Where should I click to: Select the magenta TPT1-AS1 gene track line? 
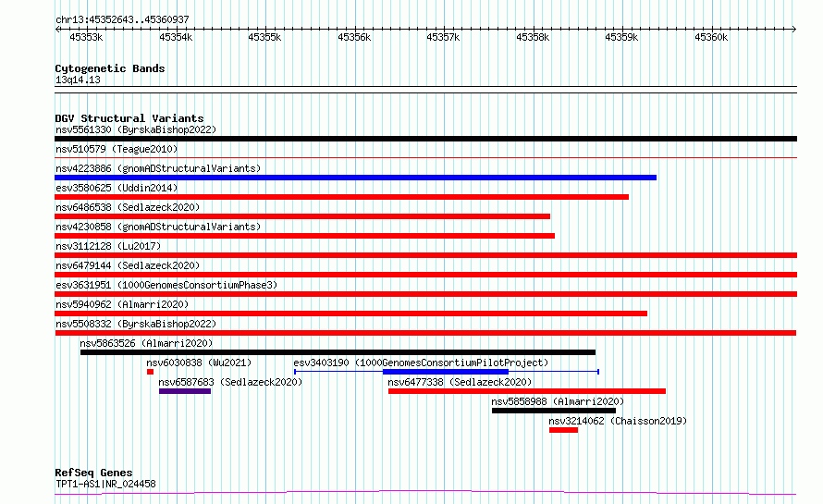[x=425, y=493]
